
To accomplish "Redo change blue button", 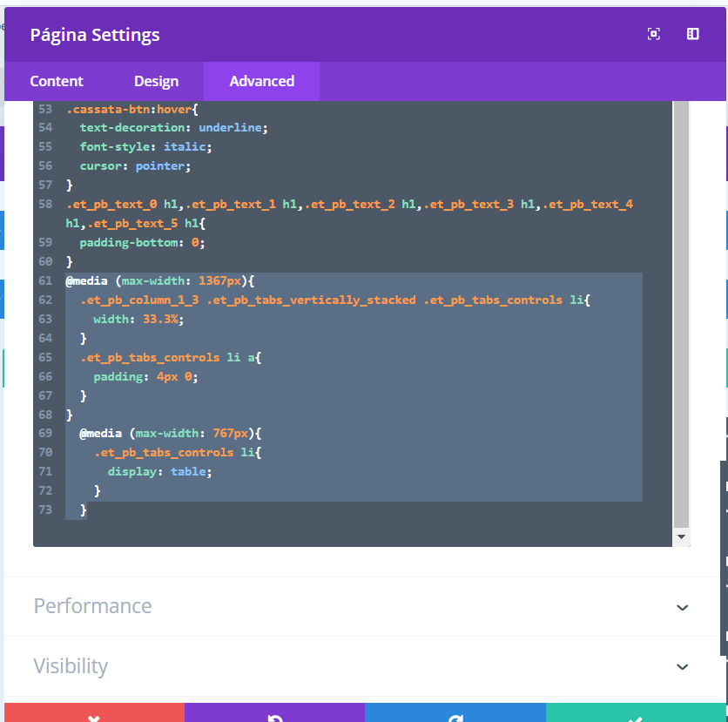I will pyautogui.click(x=455, y=712).
